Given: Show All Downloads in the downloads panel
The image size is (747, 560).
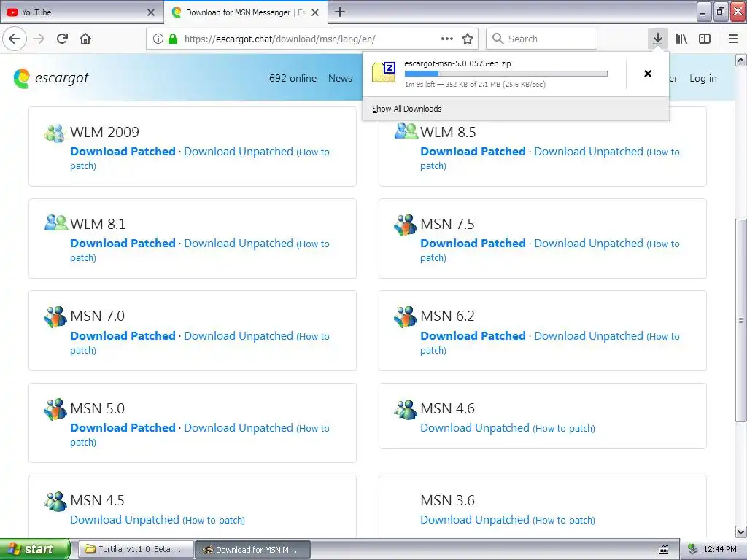Looking at the screenshot, I should 407,109.
